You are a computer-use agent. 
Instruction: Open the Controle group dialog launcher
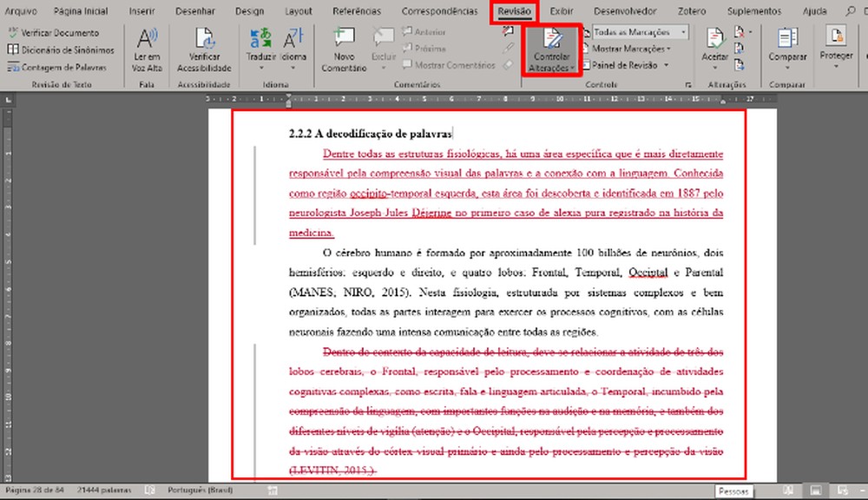(688, 85)
